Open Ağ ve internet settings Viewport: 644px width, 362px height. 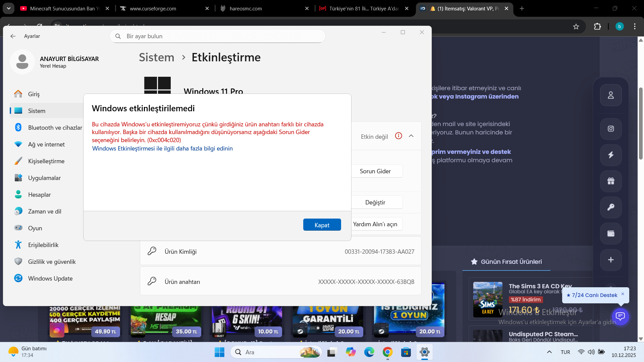[46, 144]
